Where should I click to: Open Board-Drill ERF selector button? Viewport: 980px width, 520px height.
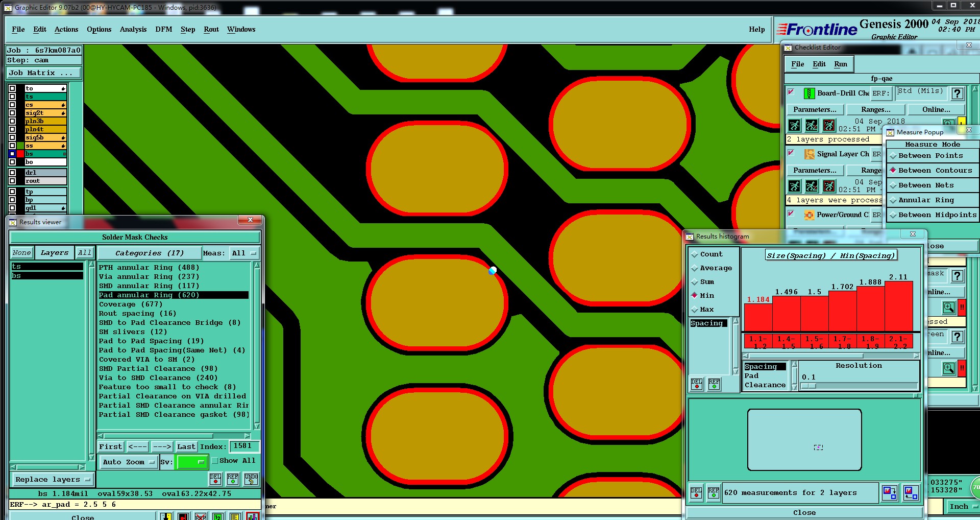(x=880, y=93)
